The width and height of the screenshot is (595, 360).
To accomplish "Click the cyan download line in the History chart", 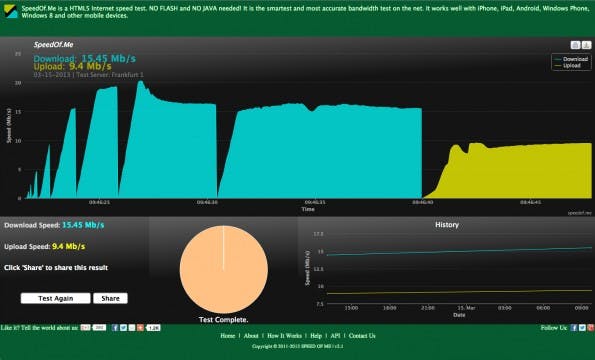I will click(459, 251).
